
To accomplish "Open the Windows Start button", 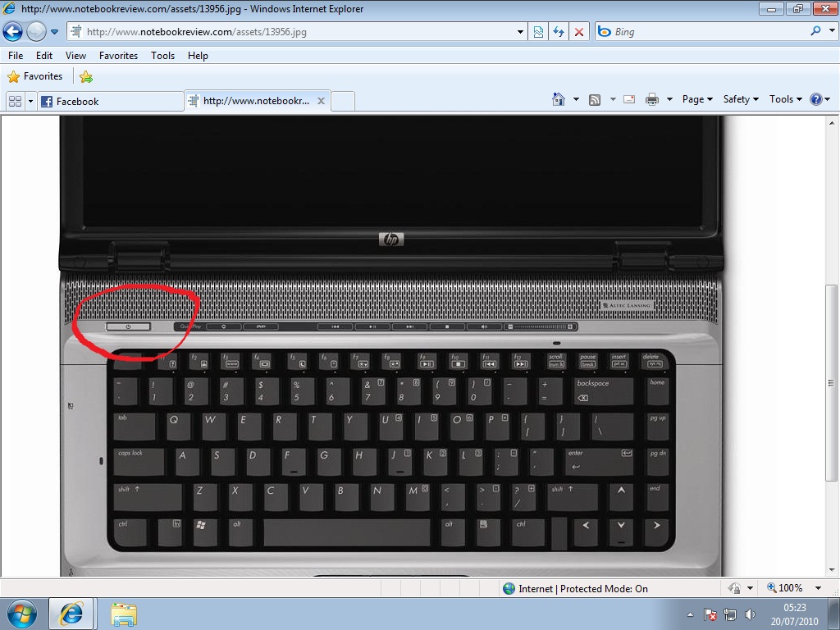I will pyautogui.click(x=21, y=614).
